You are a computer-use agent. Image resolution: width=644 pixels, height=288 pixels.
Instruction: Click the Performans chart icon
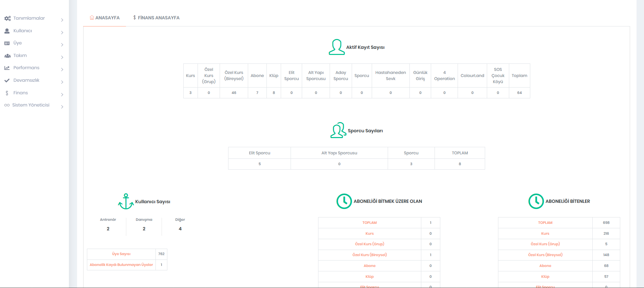7,68
